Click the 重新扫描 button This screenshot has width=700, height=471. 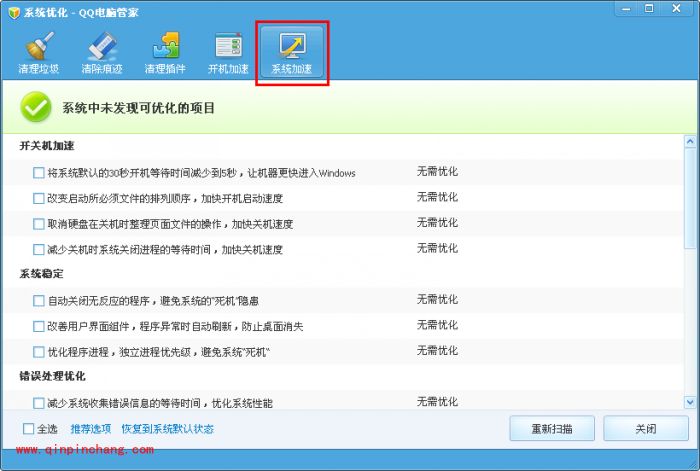click(x=552, y=429)
